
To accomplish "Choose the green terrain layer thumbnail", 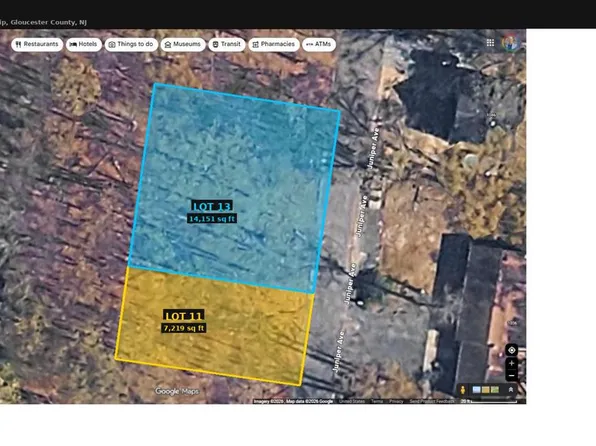I will click(x=495, y=390).
